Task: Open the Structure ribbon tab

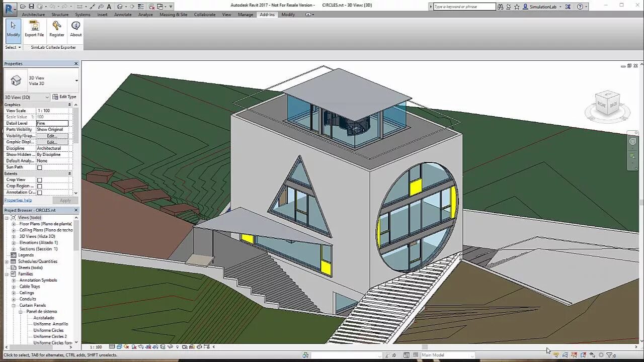Action: [x=60, y=15]
